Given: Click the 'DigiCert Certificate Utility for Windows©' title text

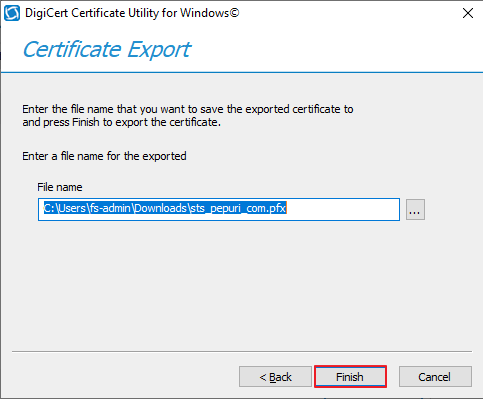Looking at the screenshot, I should [132, 13].
